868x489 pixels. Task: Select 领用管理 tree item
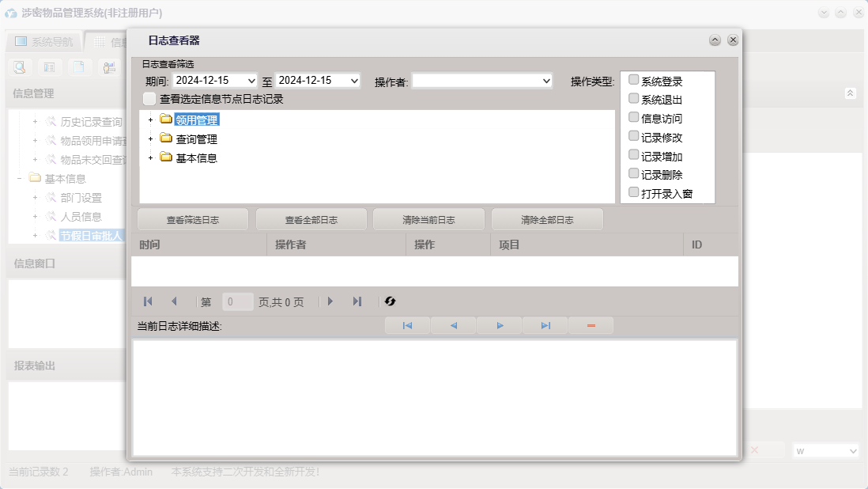pyautogui.click(x=197, y=119)
